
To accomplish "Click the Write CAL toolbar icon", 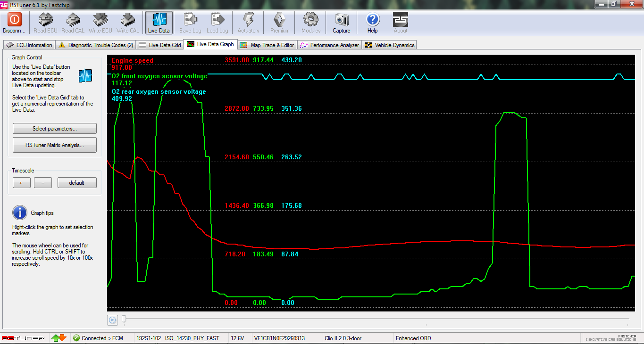I will (127, 20).
